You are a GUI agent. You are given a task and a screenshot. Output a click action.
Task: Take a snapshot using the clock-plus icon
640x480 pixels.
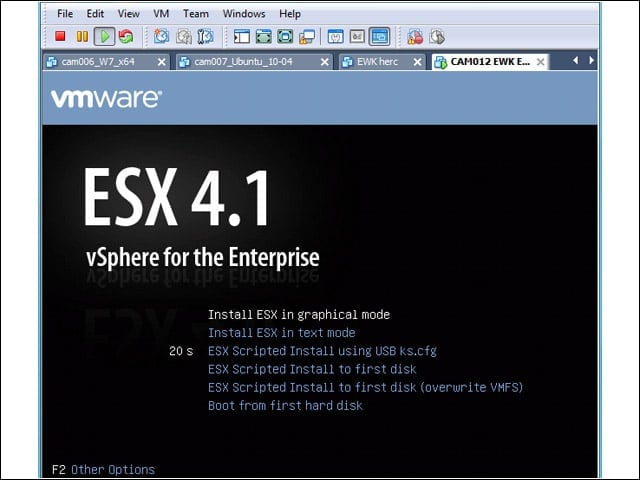161,36
